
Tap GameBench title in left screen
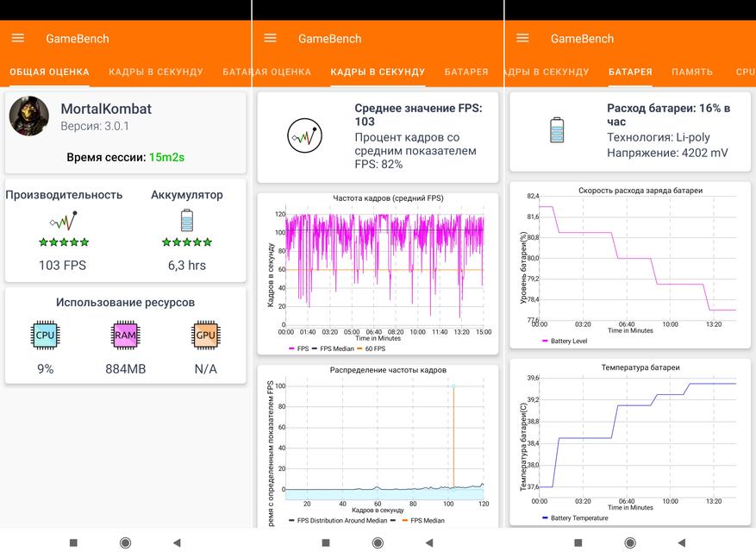(78, 39)
